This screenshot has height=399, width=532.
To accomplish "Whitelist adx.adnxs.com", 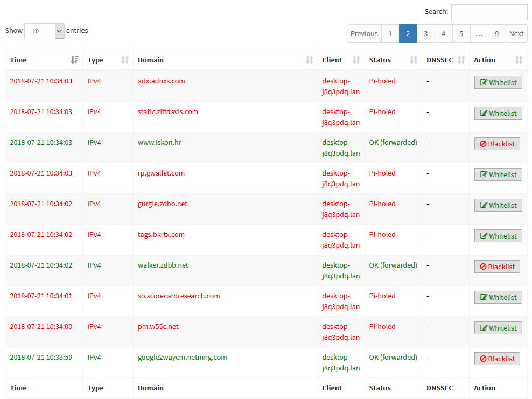I will [498, 82].
